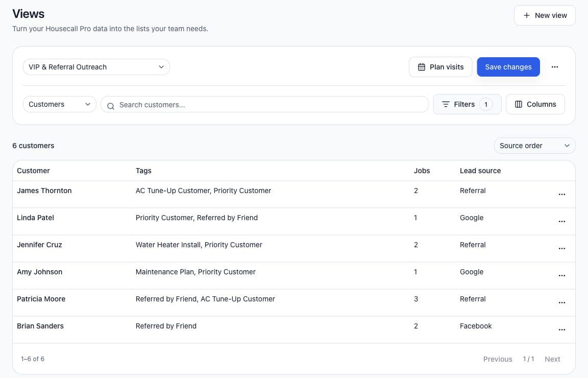This screenshot has height=378, width=588.
Task: Open row actions menu for Brian Sanders
Action: (562, 329)
